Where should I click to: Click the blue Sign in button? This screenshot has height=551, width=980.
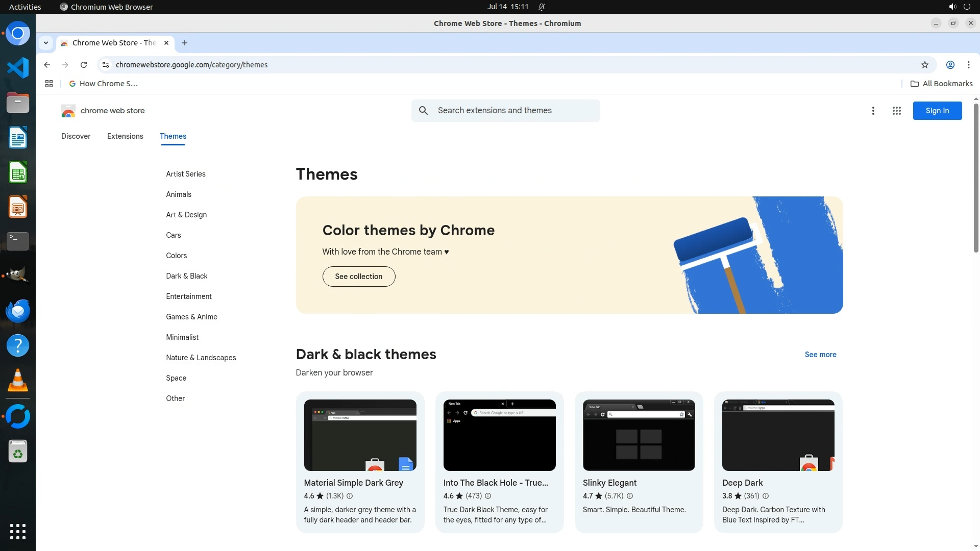937,111
